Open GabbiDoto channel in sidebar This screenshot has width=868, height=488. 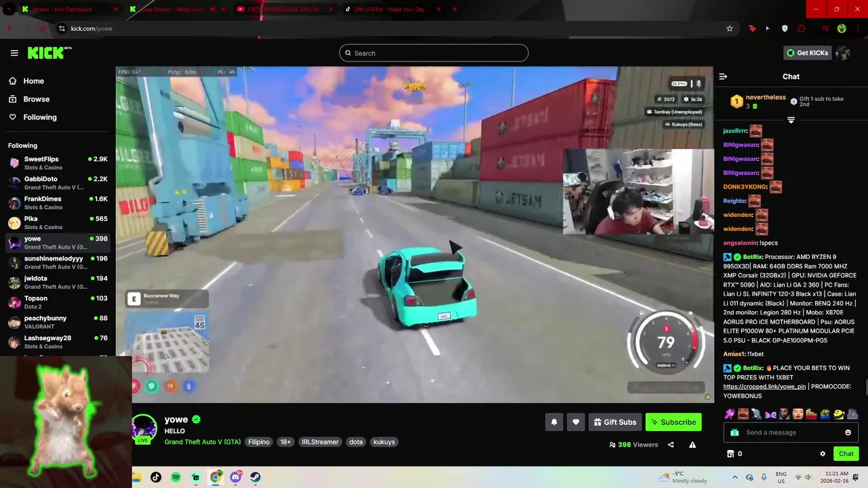coord(58,183)
